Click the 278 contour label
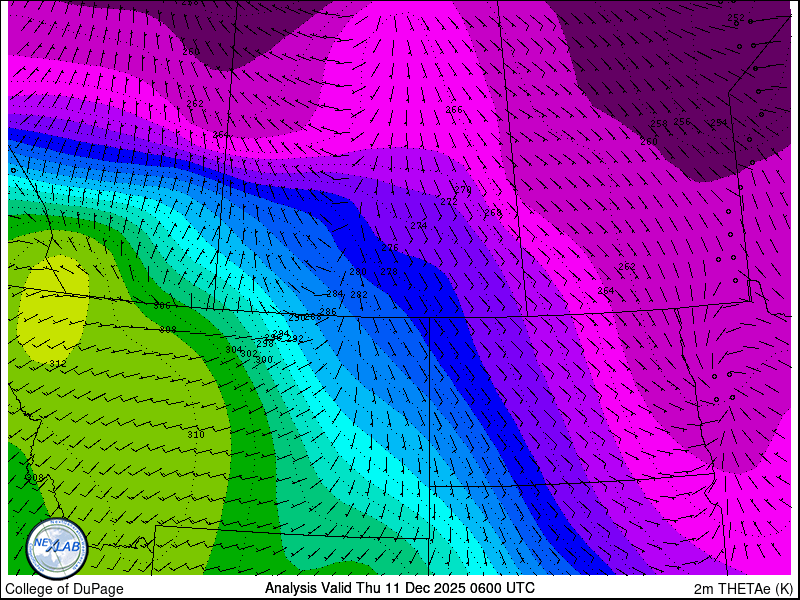Image resolution: width=800 pixels, height=600 pixels. pos(389,272)
